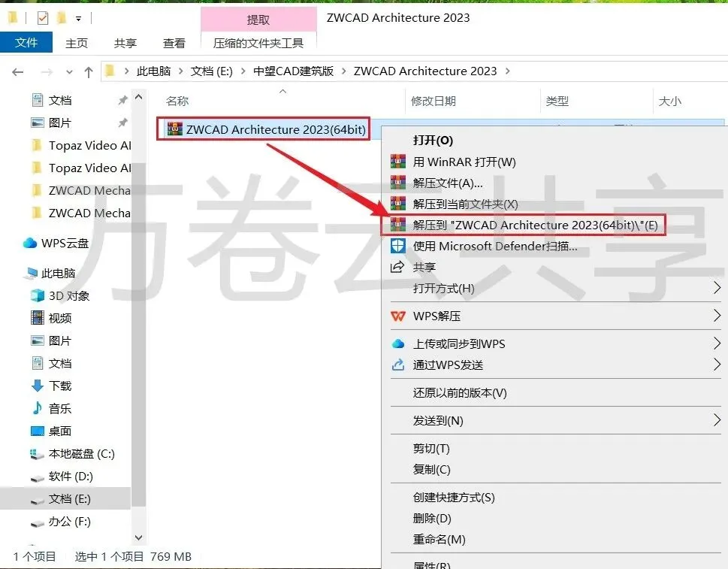Viewport: 728px width, 569px height.
Task: Open 本地磁盘 (C:) drive
Action: tap(81, 453)
